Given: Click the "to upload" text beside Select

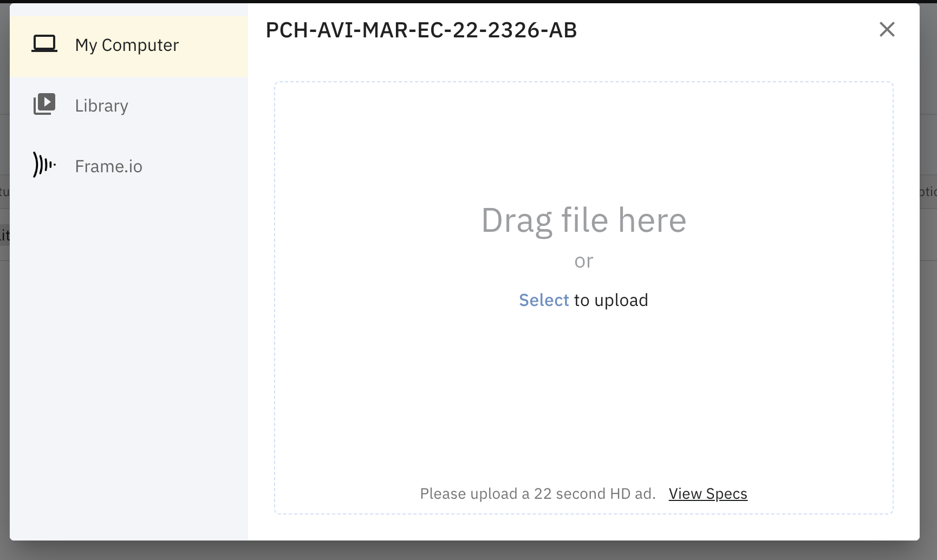Looking at the screenshot, I should (x=611, y=300).
